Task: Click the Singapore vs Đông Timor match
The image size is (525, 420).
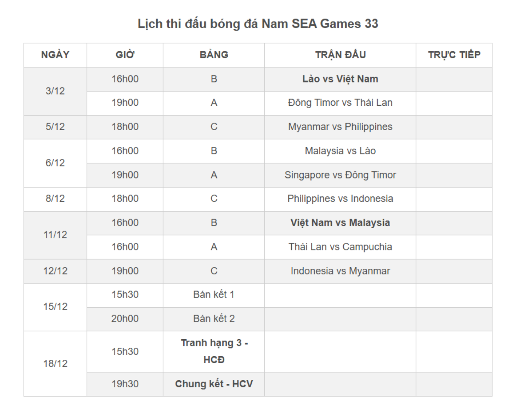Action: point(340,175)
